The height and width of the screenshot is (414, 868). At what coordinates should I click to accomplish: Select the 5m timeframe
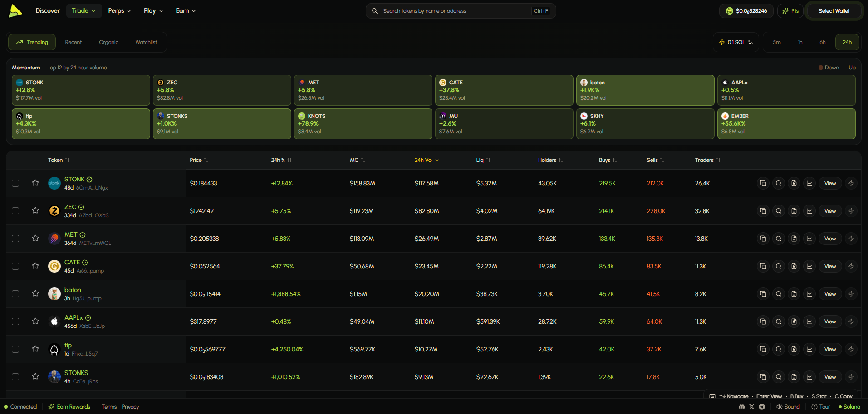tap(777, 42)
